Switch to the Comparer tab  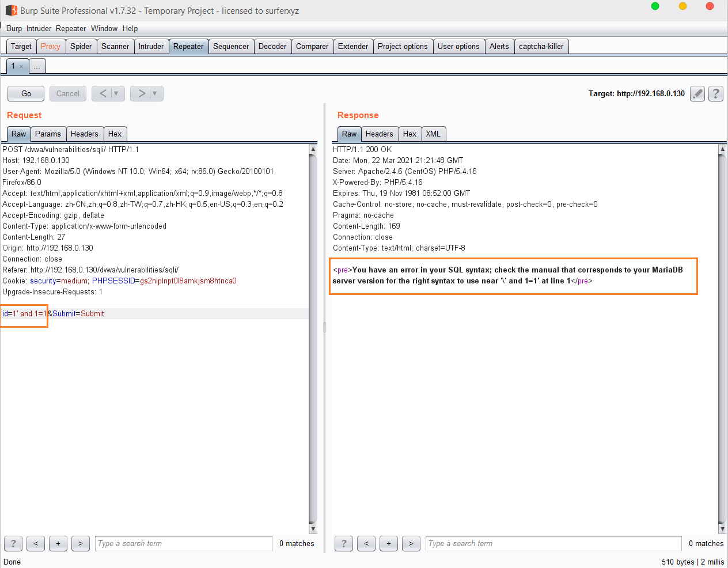tap(312, 46)
